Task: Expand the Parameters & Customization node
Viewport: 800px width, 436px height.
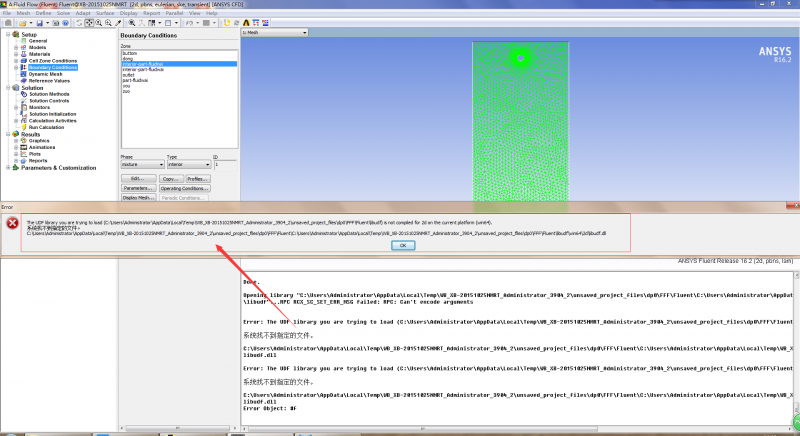Action: [x=8, y=167]
